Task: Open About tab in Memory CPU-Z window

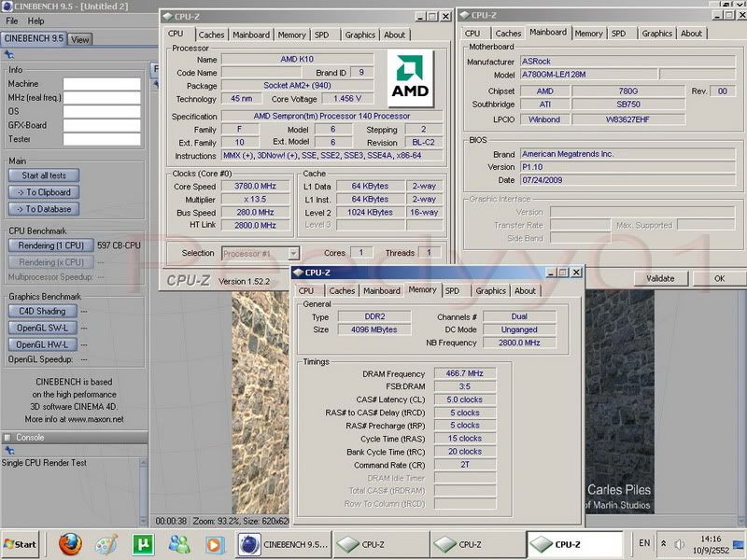Action: coord(525,290)
